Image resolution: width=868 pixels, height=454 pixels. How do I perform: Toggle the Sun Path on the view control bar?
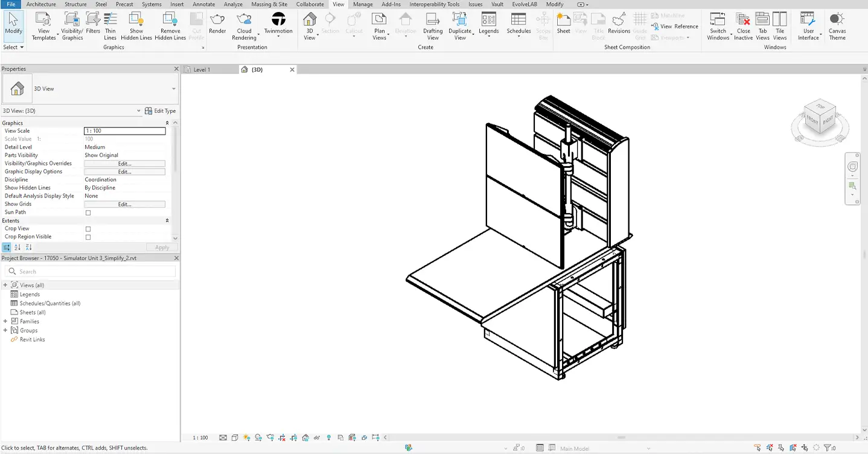pos(246,437)
